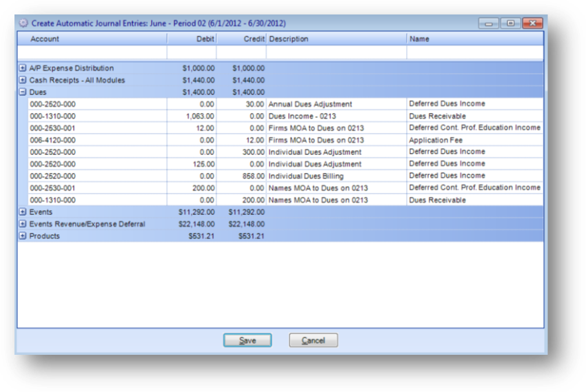Sort by the Credit column header
The height and width of the screenshot is (392, 586).
[x=241, y=39]
